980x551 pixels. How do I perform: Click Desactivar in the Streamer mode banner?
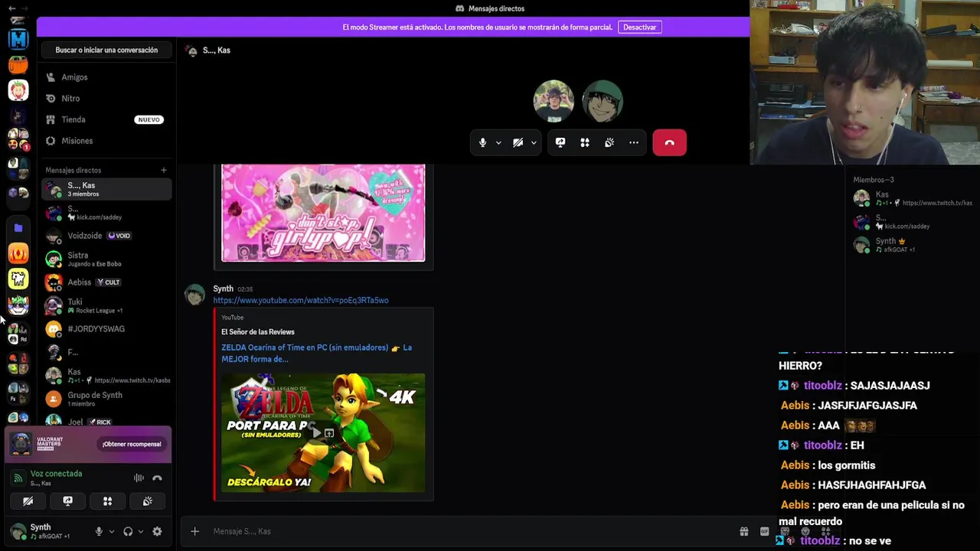639,27
